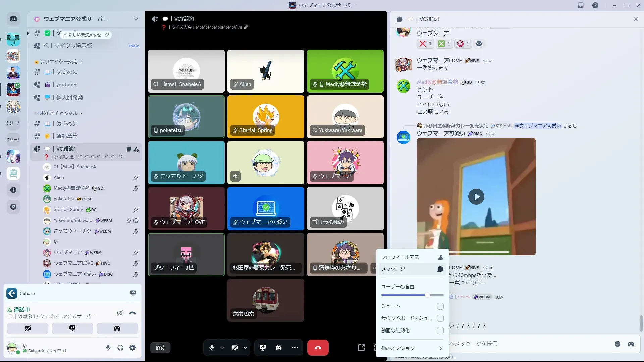The height and width of the screenshot is (362, 644).
Task: Choose メッセージ in the context menu
Action: [x=412, y=269]
